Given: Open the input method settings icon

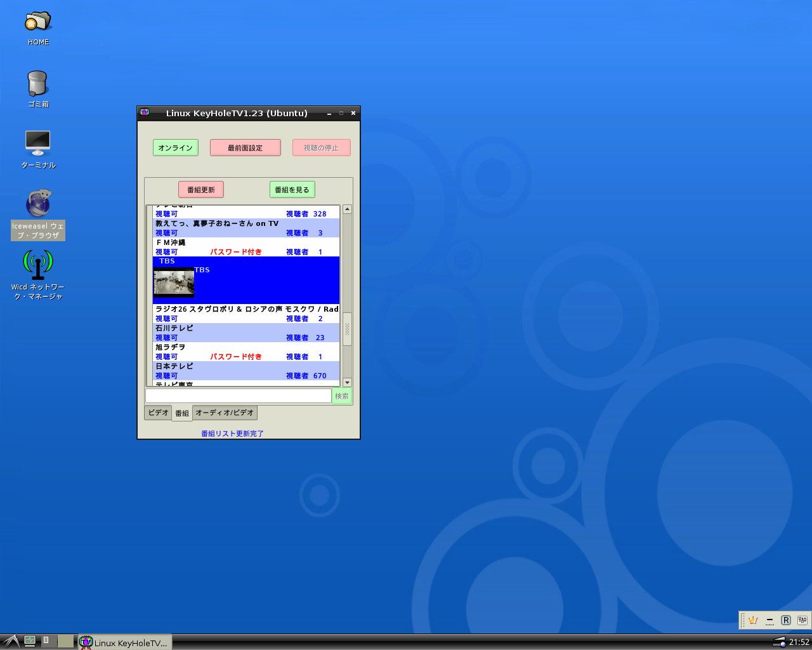Looking at the screenshot, I should point(802,620).
